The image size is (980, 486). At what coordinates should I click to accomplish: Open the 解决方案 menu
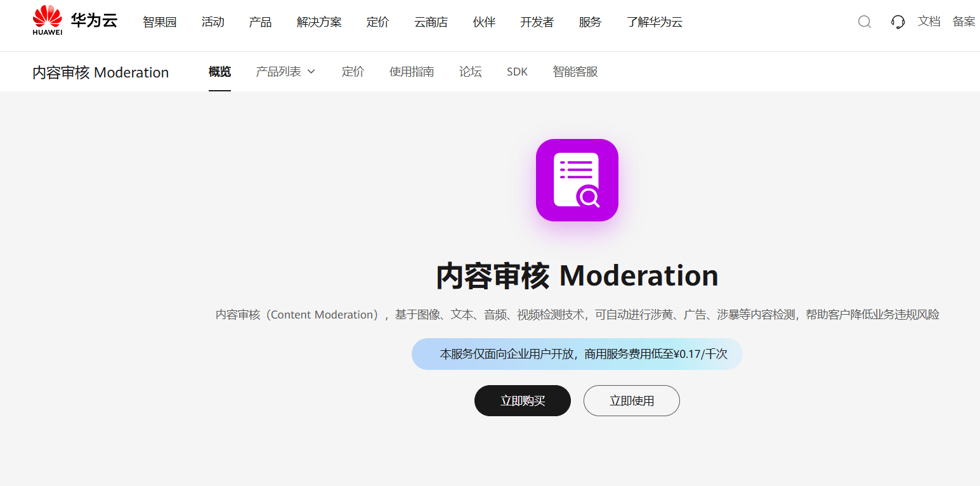click(319, 22)
